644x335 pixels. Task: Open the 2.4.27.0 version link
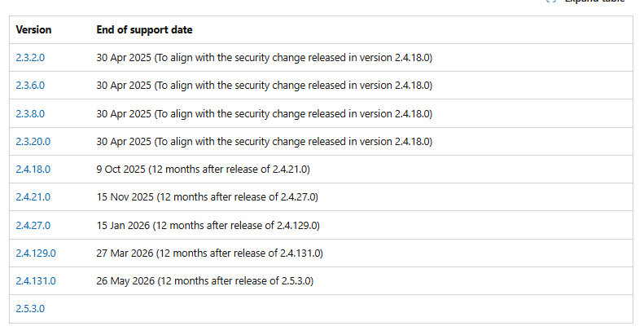click(x=33, y=226)
